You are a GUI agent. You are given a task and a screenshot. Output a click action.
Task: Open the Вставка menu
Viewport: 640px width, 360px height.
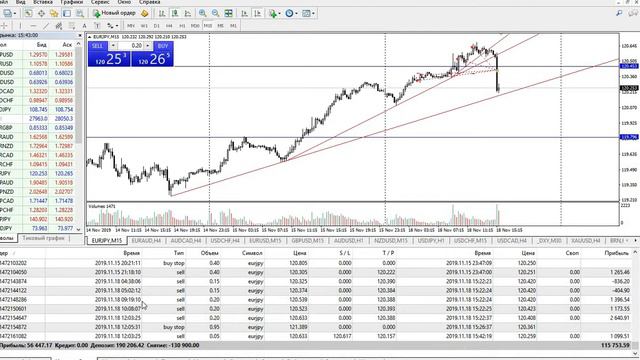42,2
